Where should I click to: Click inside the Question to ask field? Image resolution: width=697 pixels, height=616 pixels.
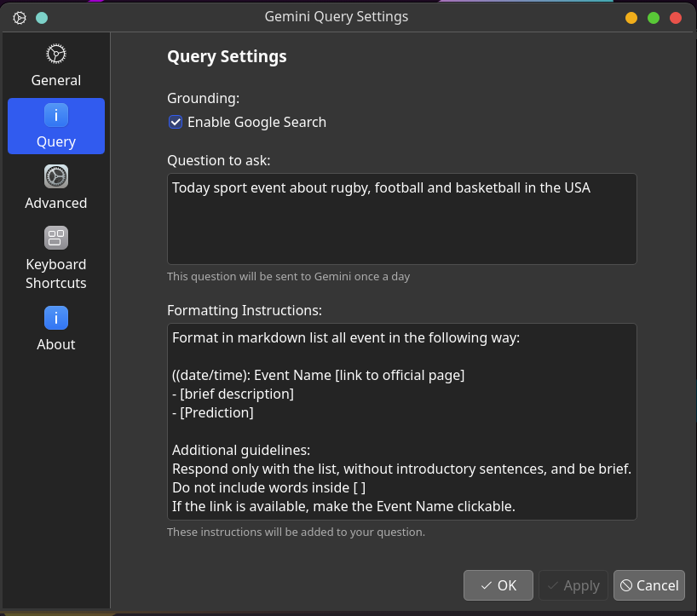pyautogui.click(x=402, y=219)
